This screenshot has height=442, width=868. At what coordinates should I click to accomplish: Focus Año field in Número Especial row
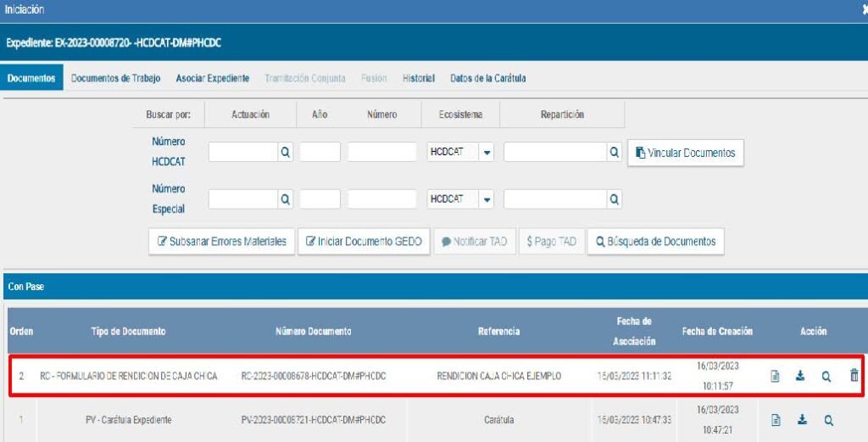point(320,199)
